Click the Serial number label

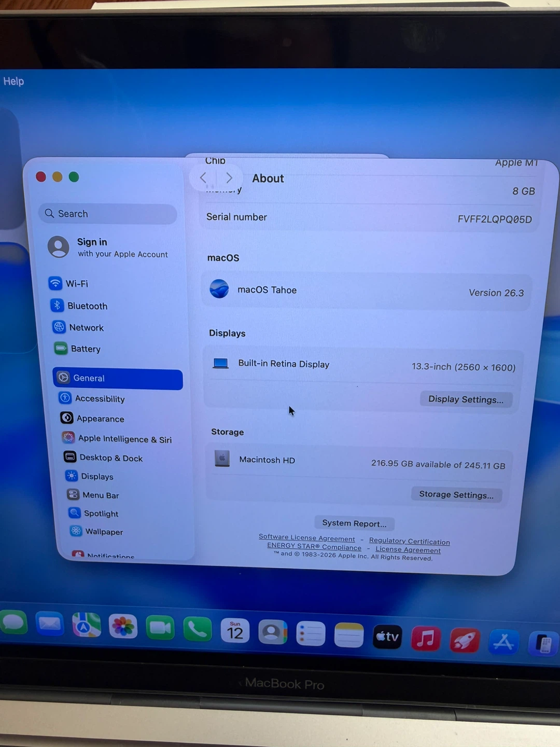tap(236, 217)
